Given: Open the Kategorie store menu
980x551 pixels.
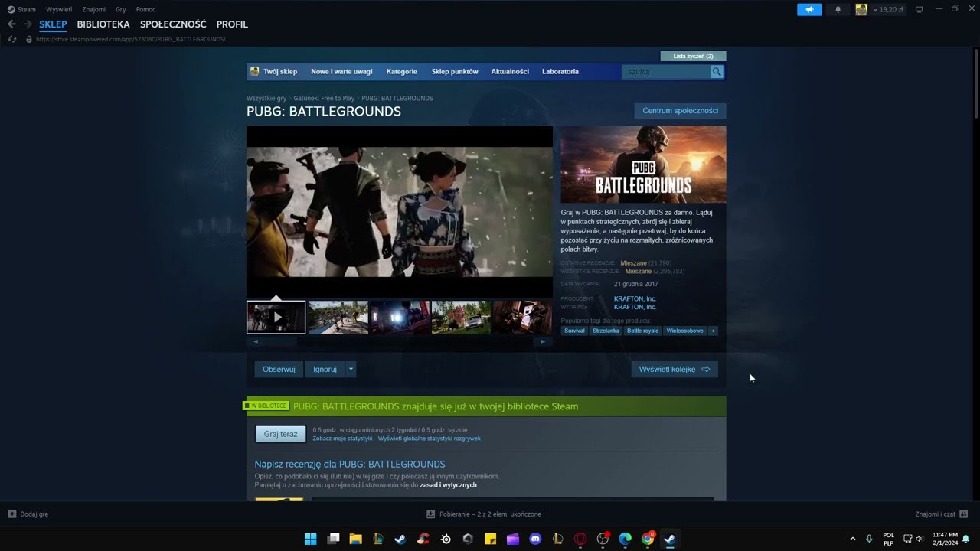Looking at the screenshot, I should tap(402, 71).
